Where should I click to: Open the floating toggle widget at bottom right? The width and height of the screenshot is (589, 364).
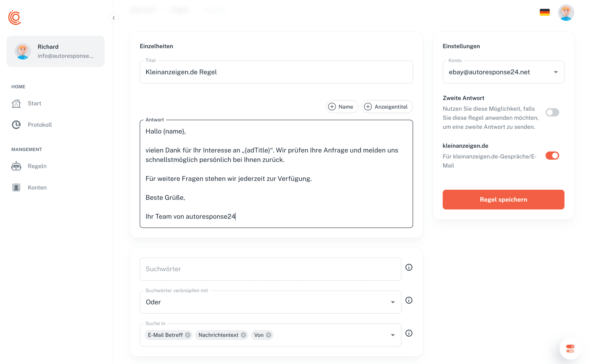click(570, 349)
